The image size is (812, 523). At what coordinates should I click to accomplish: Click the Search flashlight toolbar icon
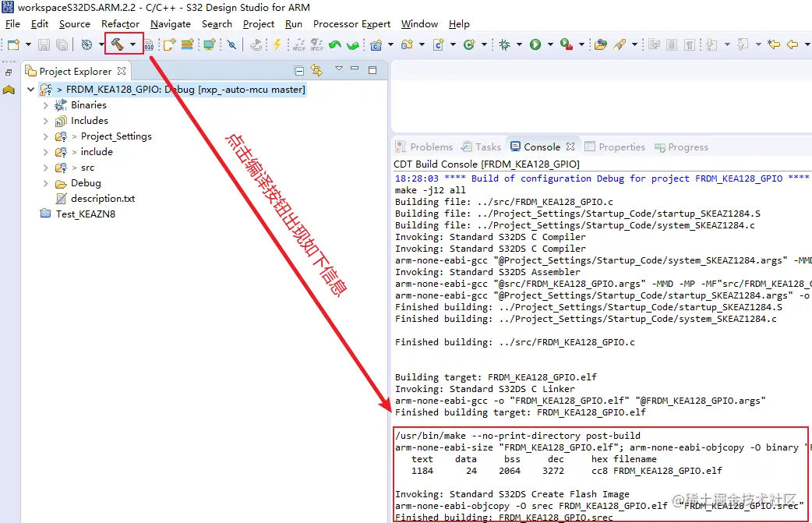620,44
